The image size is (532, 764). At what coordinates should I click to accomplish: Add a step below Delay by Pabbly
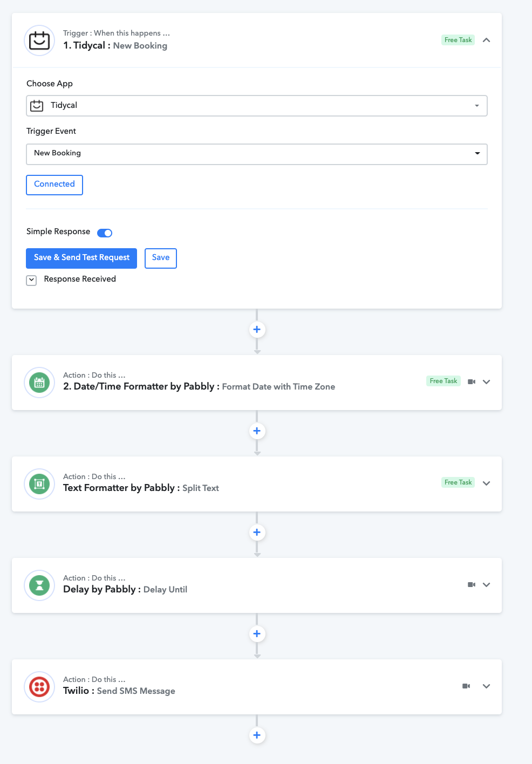point(257,634)
